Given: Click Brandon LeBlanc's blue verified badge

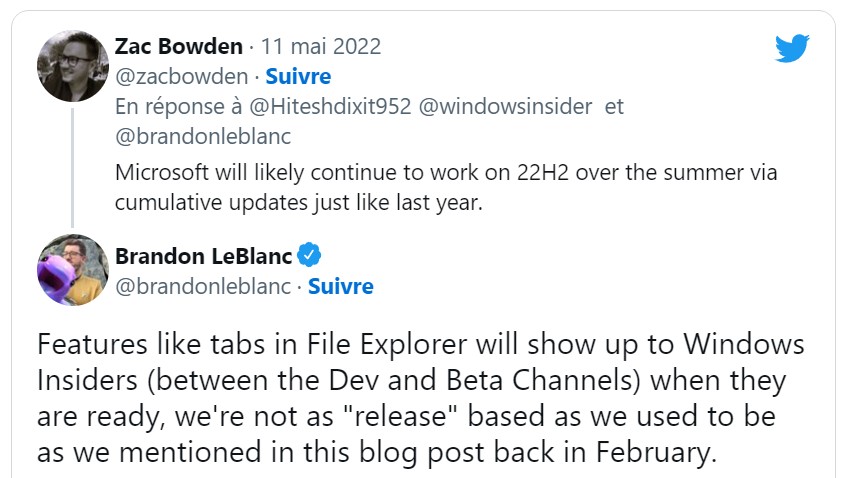Looking at the screenshot, I should point(309,255).
